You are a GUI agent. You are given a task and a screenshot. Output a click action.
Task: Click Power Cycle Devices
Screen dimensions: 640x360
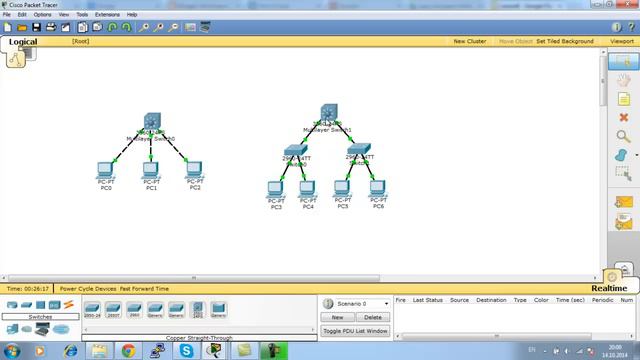[x=88, y=289]
